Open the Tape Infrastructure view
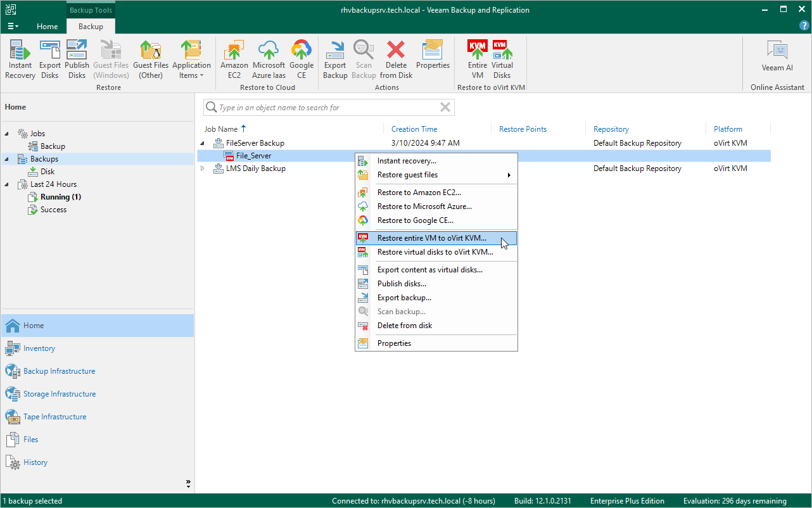The width and height of the screenshot is (812, 508). (x=98, y=417)
